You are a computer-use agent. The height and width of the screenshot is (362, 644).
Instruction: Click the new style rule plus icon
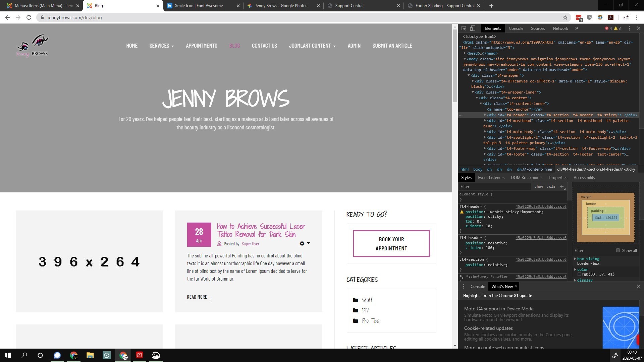pos(562,186)
